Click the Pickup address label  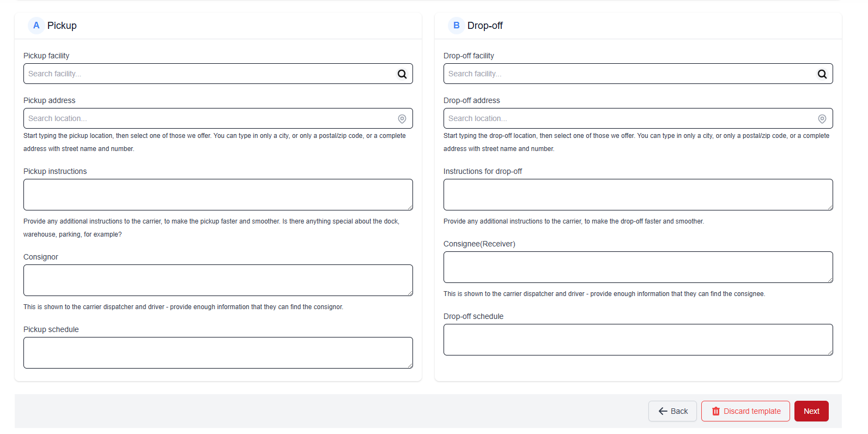tap(50, 100)
